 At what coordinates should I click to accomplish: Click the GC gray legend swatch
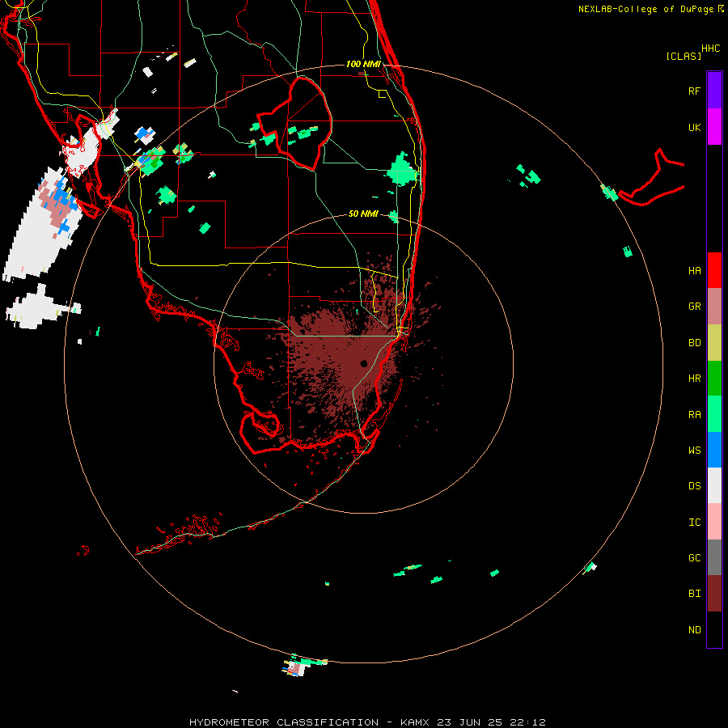[x=714, y=557]
